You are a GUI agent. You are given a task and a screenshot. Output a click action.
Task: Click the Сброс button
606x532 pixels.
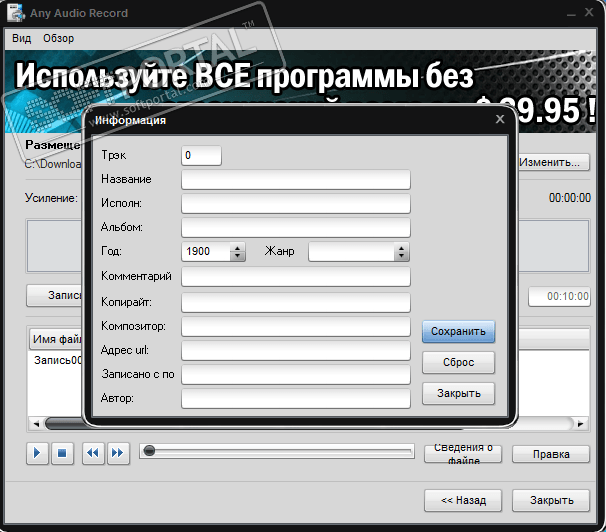(x=458, y=362)
